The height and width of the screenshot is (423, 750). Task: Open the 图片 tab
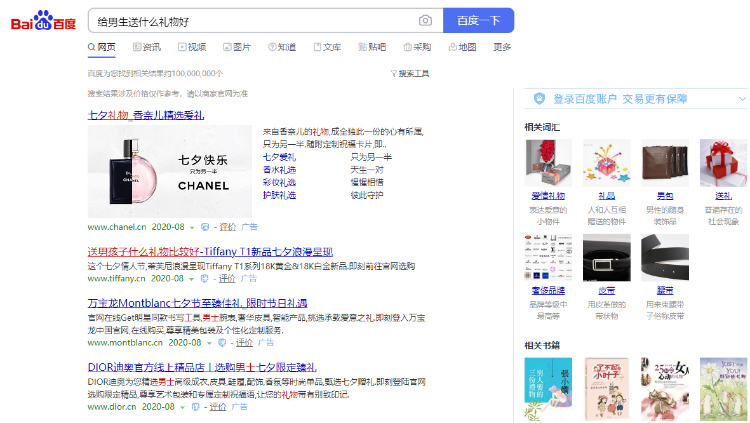point(237,47)
